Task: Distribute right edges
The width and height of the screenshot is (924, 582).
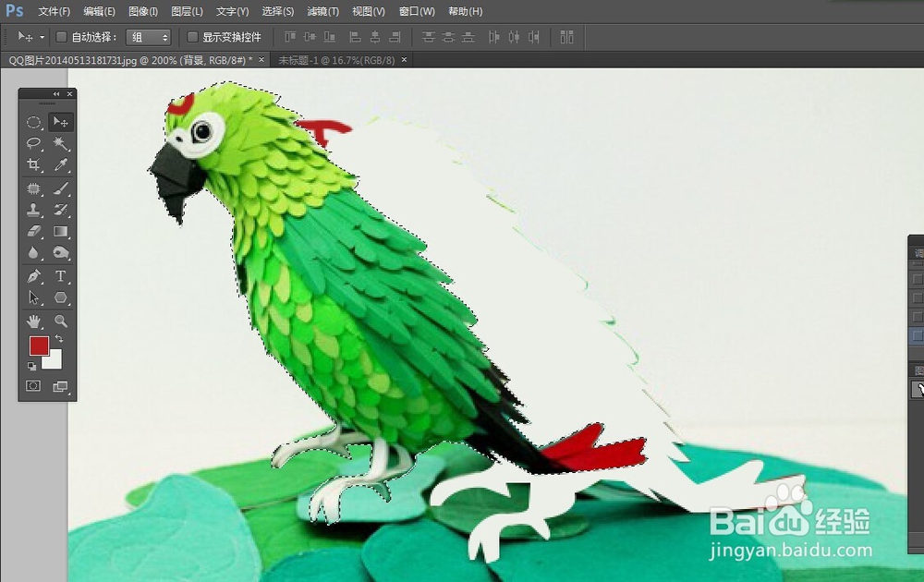Action: pos(533,37)
